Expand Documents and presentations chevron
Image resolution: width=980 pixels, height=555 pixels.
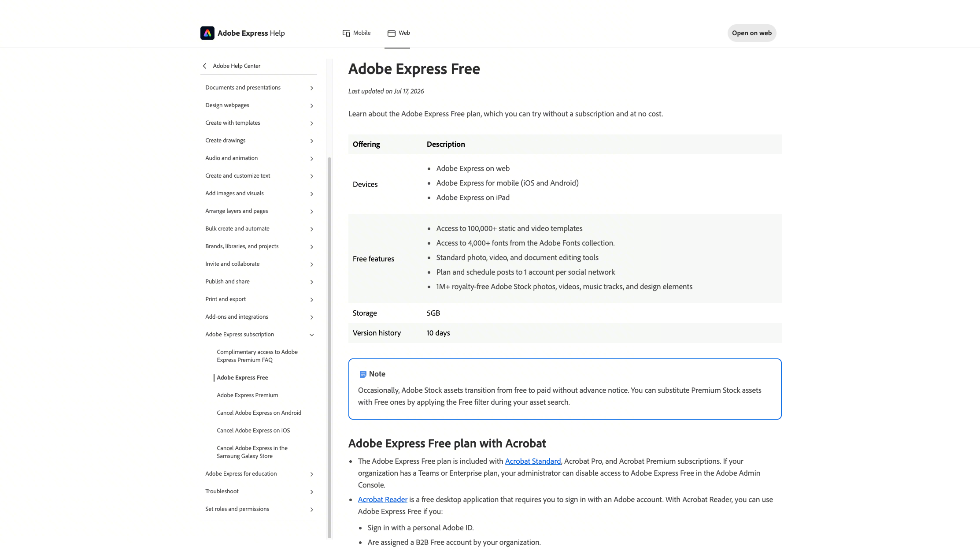(x=312, y=88)
